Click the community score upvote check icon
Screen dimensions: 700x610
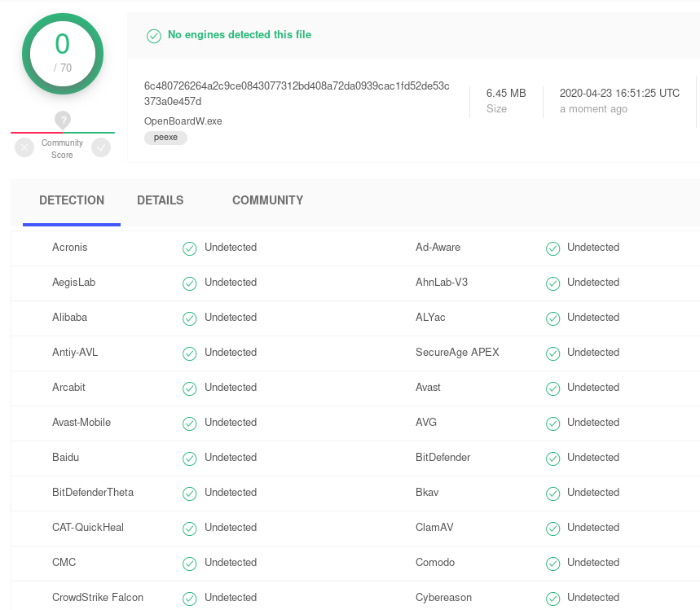101,147
